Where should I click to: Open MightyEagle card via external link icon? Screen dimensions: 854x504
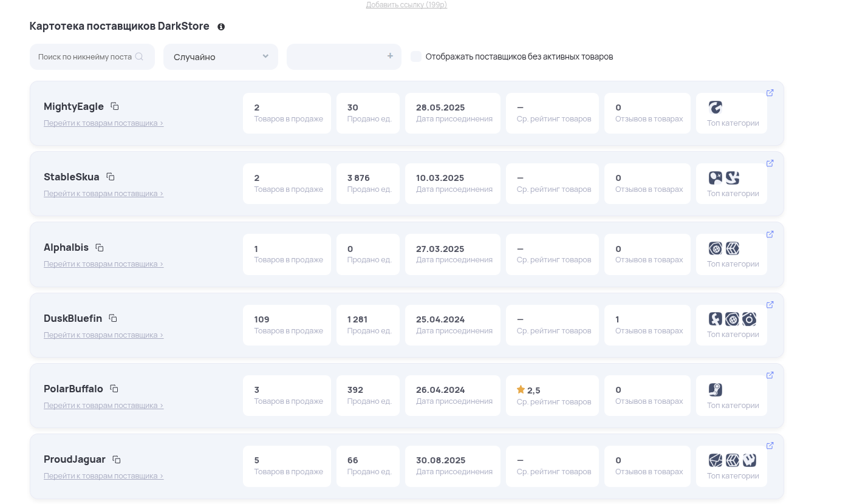point(770,93)
